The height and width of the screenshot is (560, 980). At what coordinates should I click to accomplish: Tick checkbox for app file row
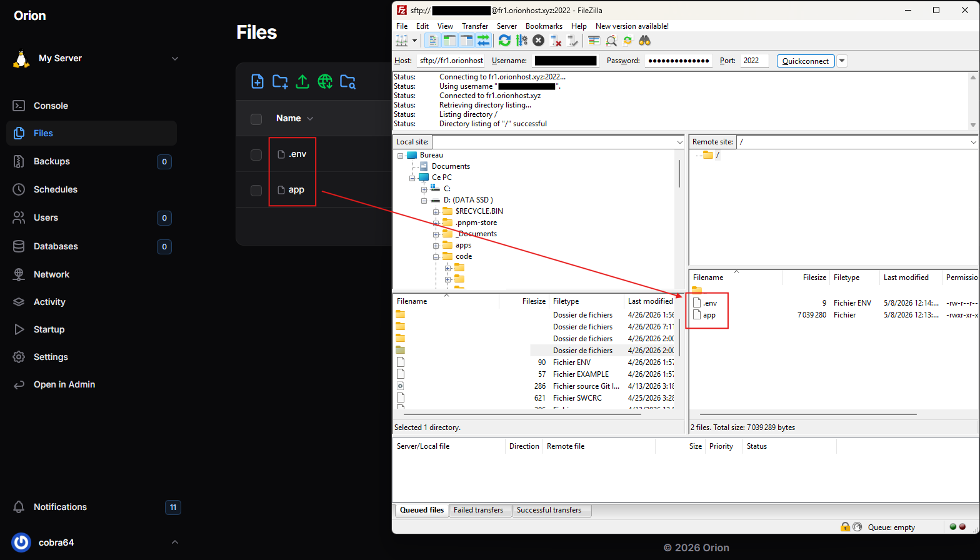pos(256,190)
